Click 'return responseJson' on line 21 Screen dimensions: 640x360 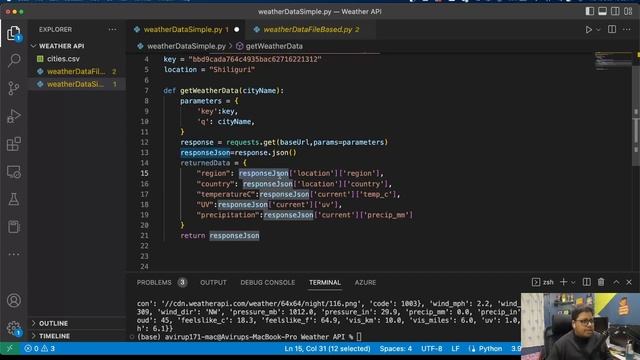(x=220, y=236)
